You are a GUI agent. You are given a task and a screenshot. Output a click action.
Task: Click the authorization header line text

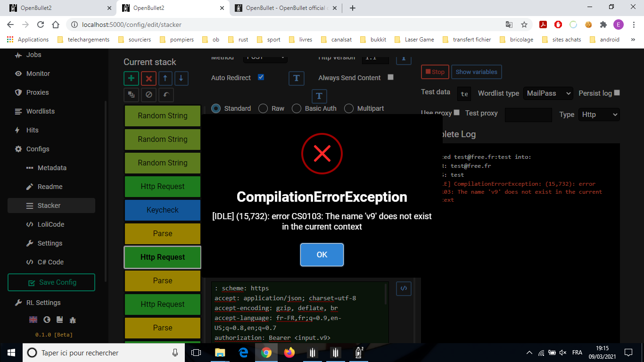click(272, 337)
